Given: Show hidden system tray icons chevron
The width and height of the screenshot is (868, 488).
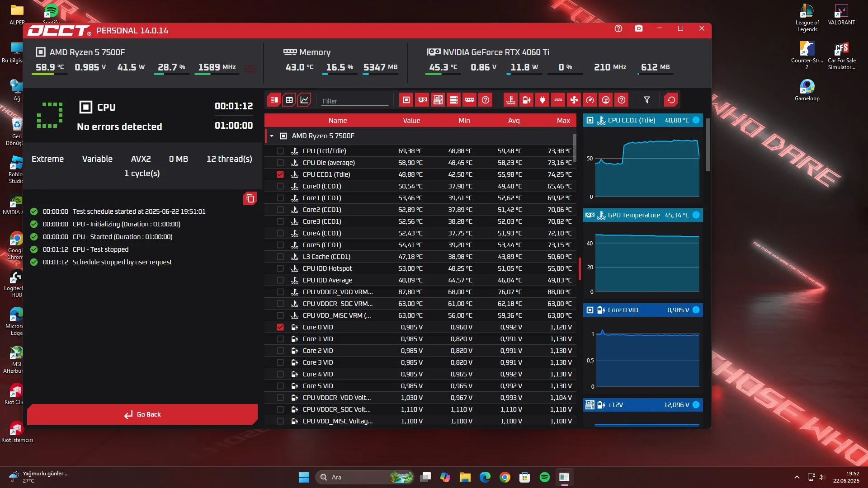Looking at the screenshot, I should point(797,477).
